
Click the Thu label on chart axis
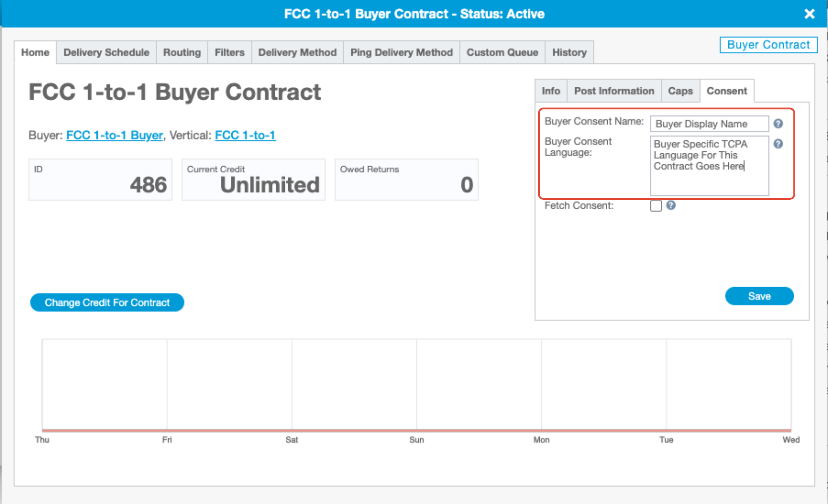click(x=42, y=440)
